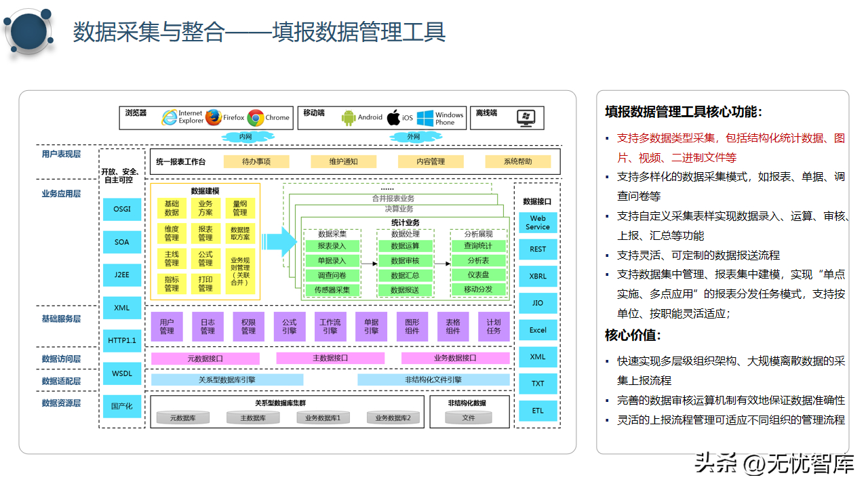This screenshot has width=868, height=488.
Task: Click the 用户表现层 layer label
Action: pos(61,155)
